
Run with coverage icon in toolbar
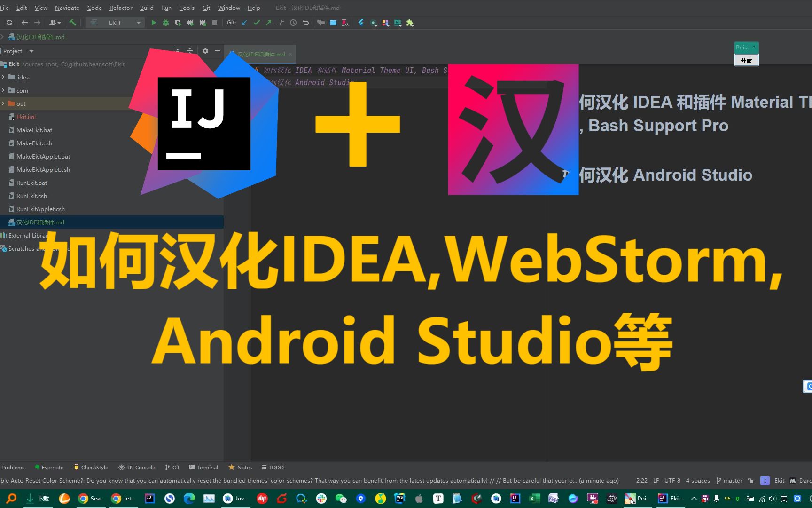click(178, 23)
